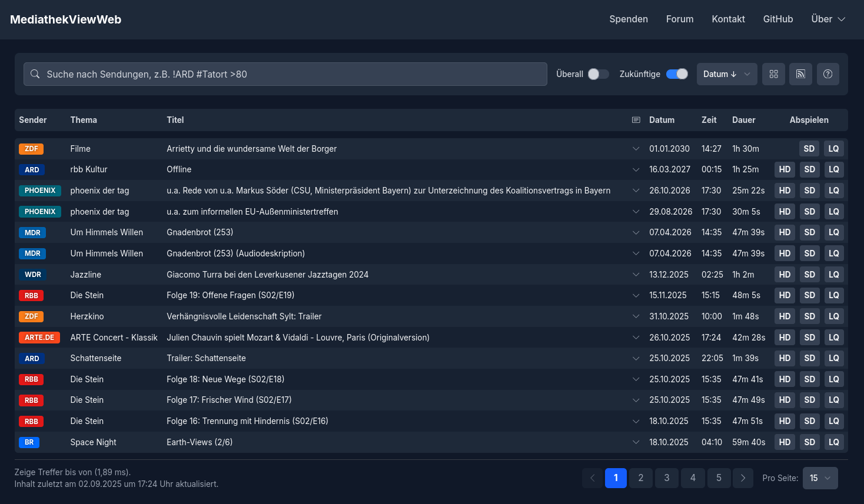Image resolution: width=864 pixels, height=504 pixels.
Task: Click the description column header icon
Action: (x=636, y=120)
